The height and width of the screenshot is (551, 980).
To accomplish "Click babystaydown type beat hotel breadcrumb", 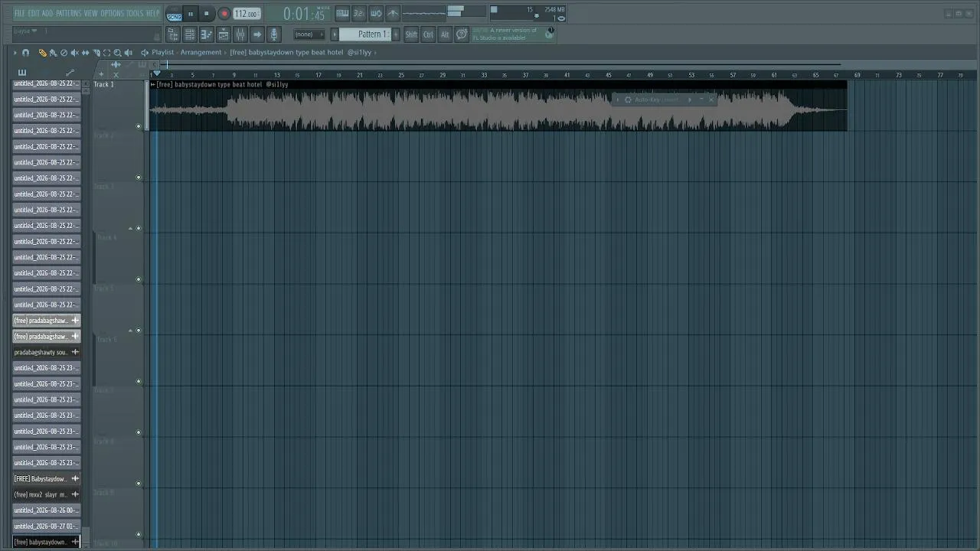I will (300, 53).
